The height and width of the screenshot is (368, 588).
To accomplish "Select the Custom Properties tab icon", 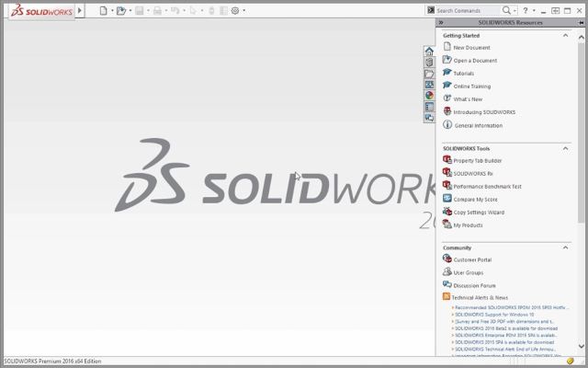I will (429, 107).
